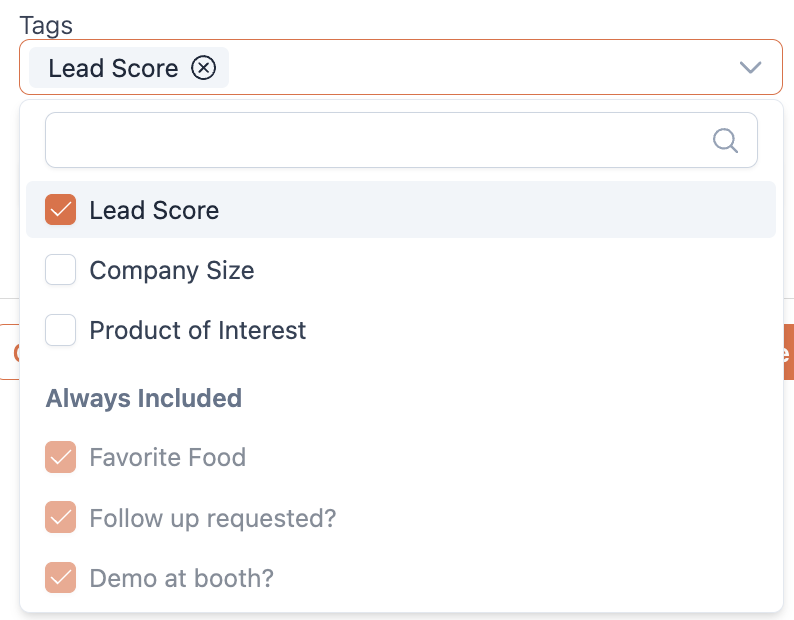Screen dimensions: 794x620
Task: Click the Lead Score chip text
Action: click(x=113, y=68)
